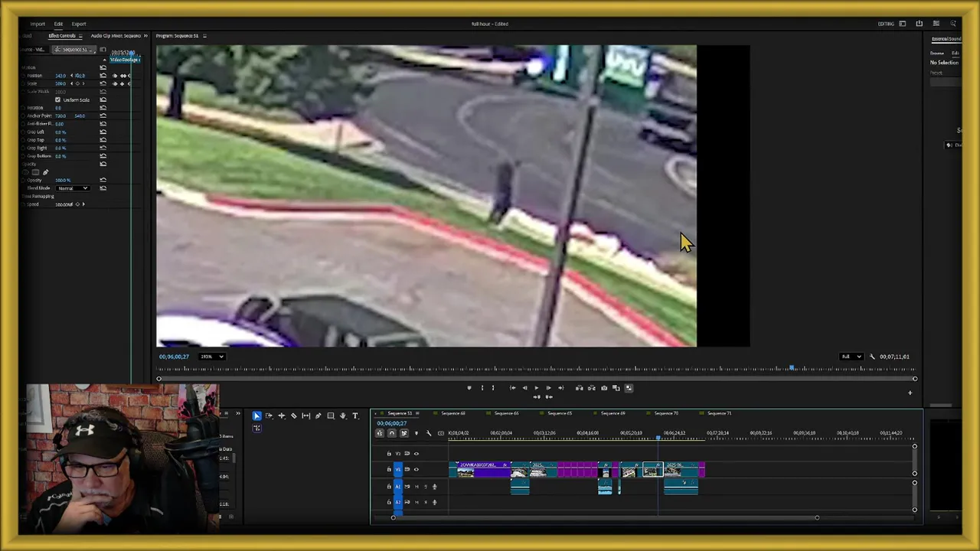Open the search icon in the header bar
The image size is (980, 551).
[x=953, y=24]
